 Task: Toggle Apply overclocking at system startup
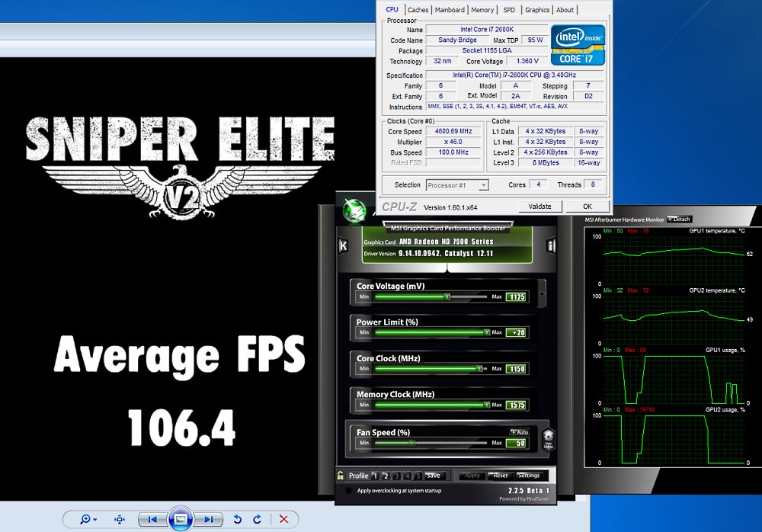348,491
